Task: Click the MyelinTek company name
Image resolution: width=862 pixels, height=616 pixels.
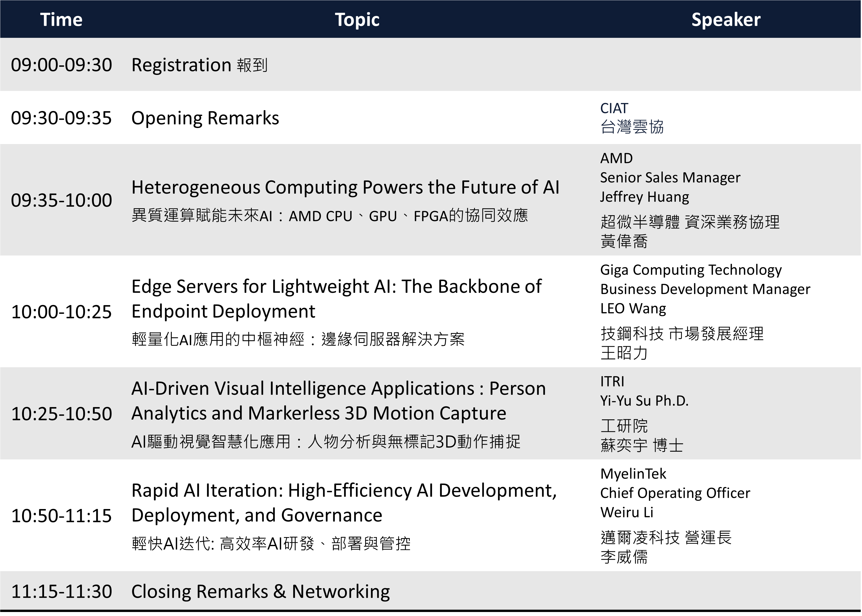Action: 633,473
